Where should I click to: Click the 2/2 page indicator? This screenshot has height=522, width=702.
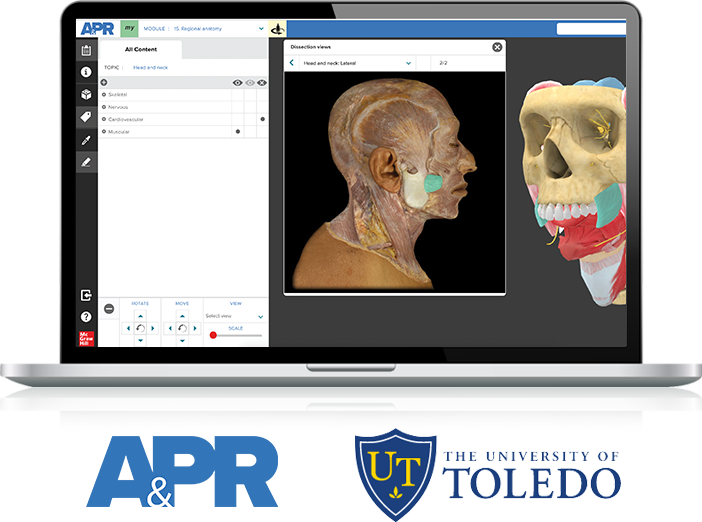[x=443, y=63]
